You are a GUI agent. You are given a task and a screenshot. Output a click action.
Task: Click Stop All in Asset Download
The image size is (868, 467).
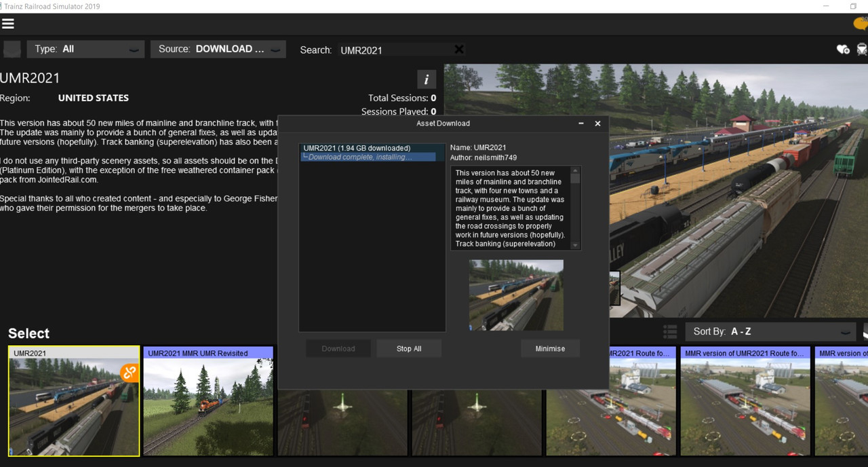pyautogui.click(x=409, y=348)
